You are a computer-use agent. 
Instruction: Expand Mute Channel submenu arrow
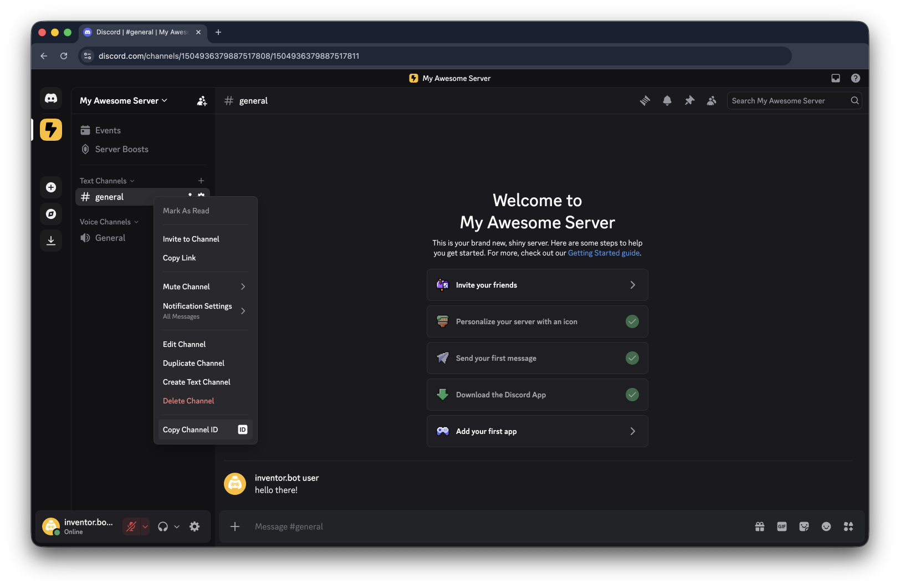click(243, 287)
